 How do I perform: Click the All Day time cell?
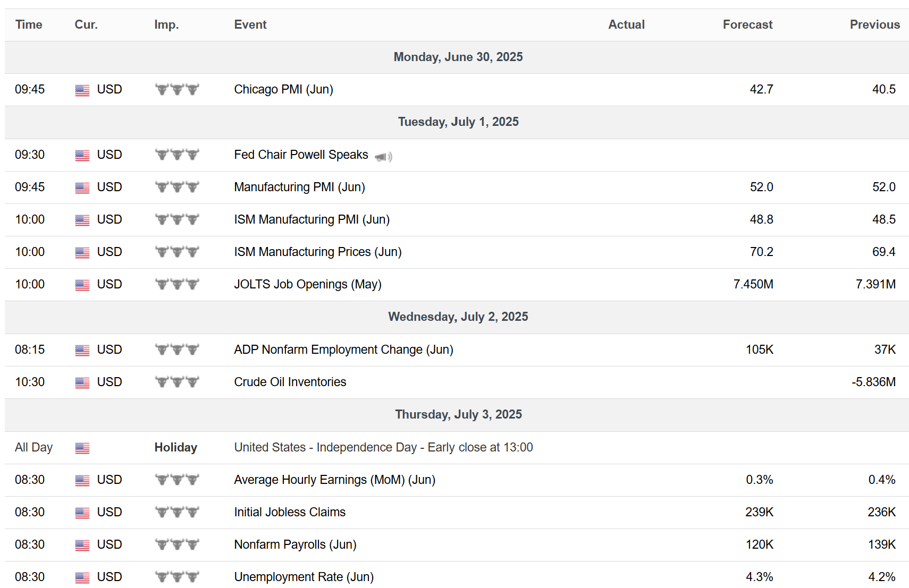point(33,447)
